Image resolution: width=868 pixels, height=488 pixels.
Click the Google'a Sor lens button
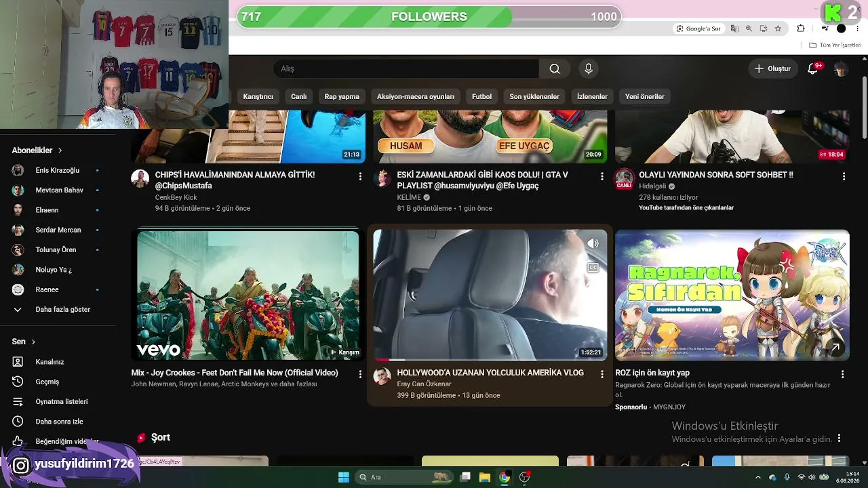(698, 28)
